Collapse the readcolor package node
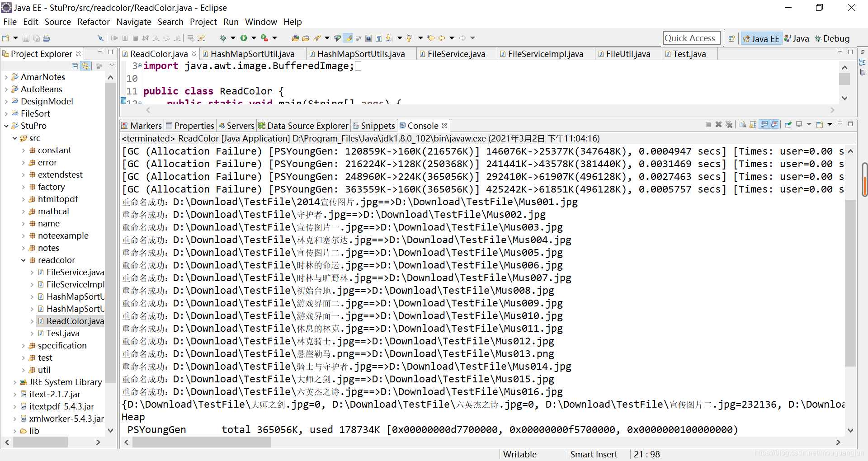The width and height of the screenshot is (868, 461). pos(24,260)
